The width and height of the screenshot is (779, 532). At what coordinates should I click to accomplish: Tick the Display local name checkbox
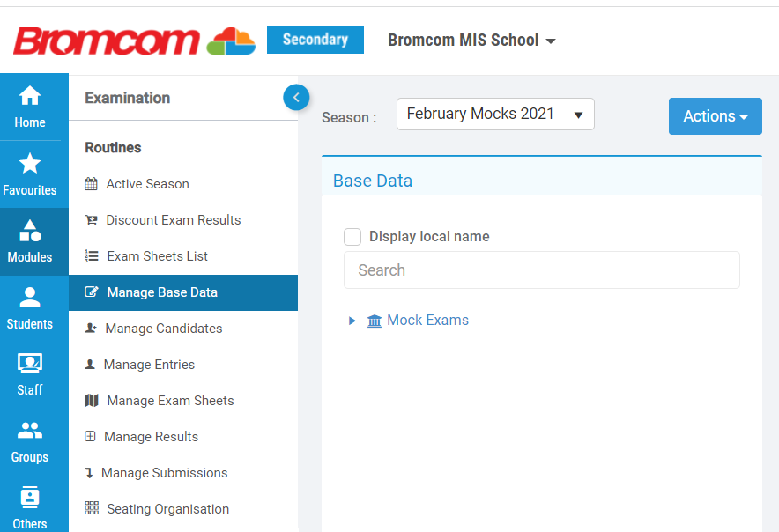tap(352, 237)
